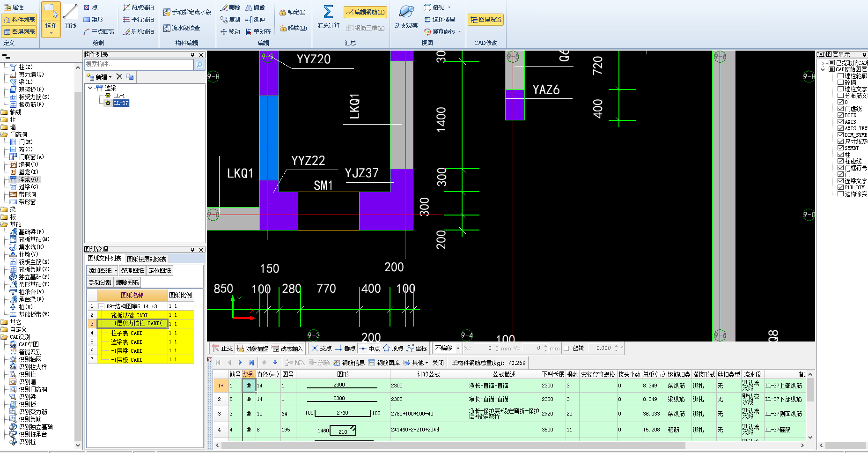Open 动态观察 dynamic view tool
The width and height of the screenshot is (868, 453).
point(406,17)
